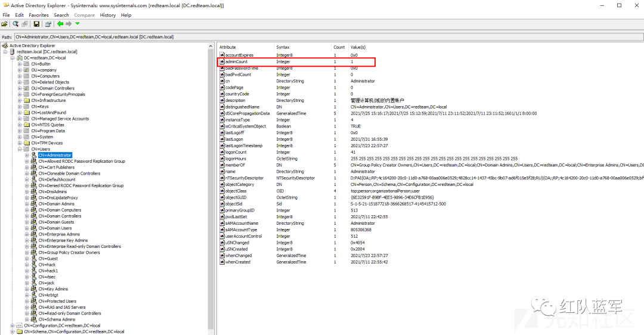Open the green history dropdown arrow

[77, 23]
